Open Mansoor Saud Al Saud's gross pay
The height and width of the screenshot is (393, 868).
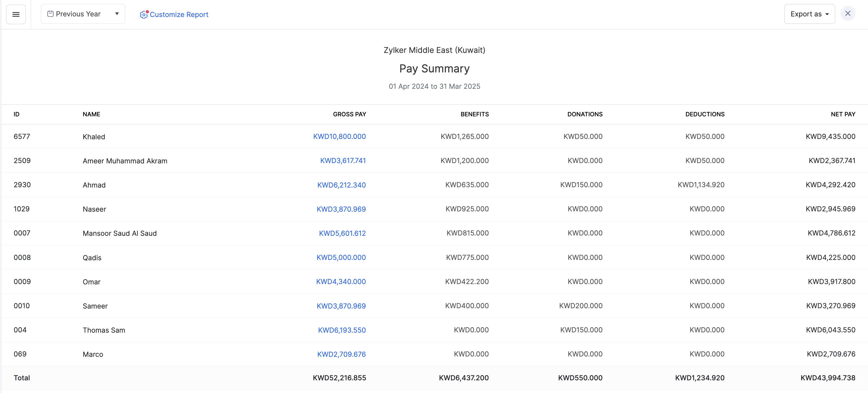(x=342, y=233)
